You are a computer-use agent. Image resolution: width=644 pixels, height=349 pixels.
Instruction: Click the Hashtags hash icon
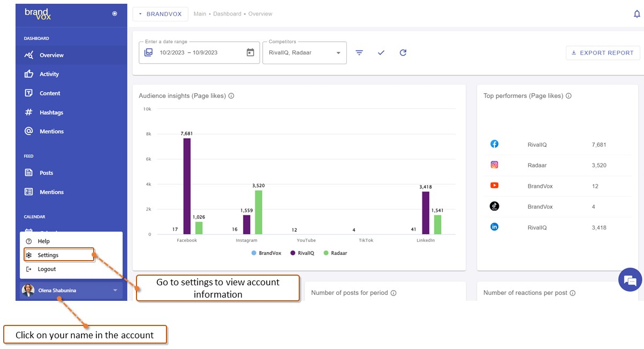pyautogui.click(x=29, y=112)
